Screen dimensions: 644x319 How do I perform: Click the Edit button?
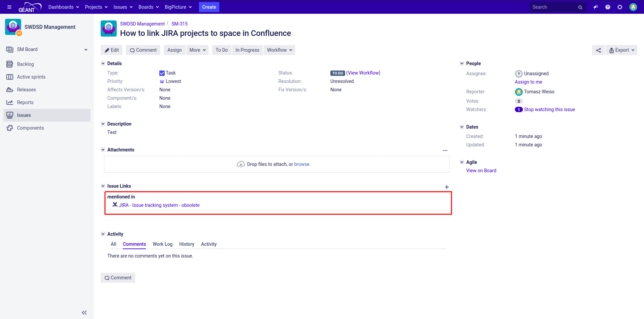[112, 50]
